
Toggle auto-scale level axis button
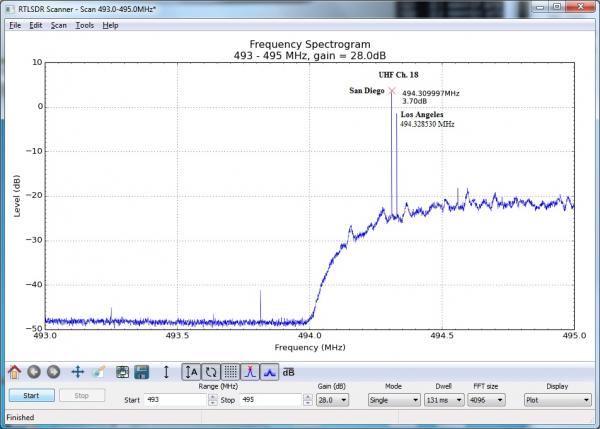[191, 372]
